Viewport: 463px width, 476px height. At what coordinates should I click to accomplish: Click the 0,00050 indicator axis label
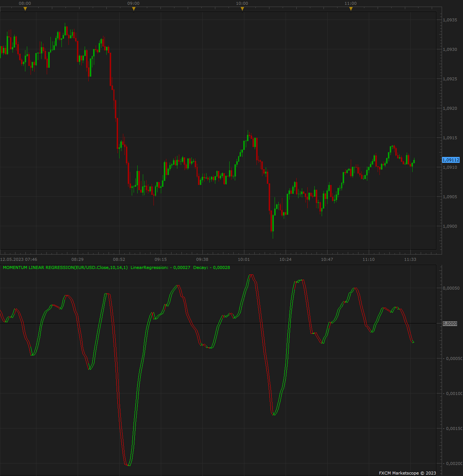click(451, 288)
